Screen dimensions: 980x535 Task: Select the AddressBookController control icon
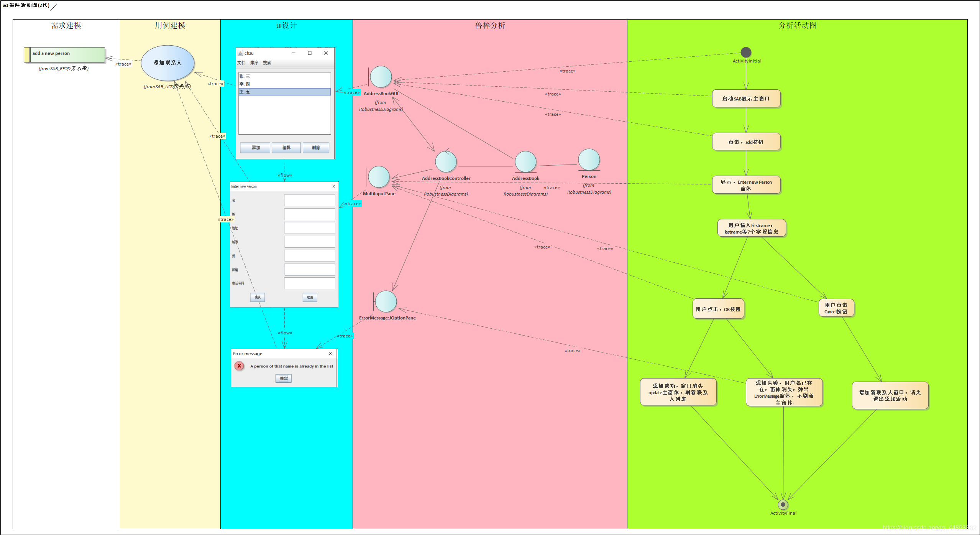tap(446, 161)
